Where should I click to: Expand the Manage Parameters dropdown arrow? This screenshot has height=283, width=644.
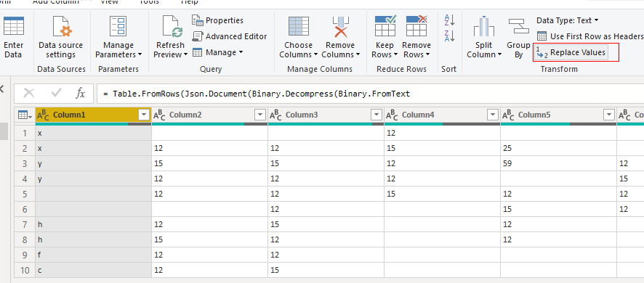pos(140,54)
